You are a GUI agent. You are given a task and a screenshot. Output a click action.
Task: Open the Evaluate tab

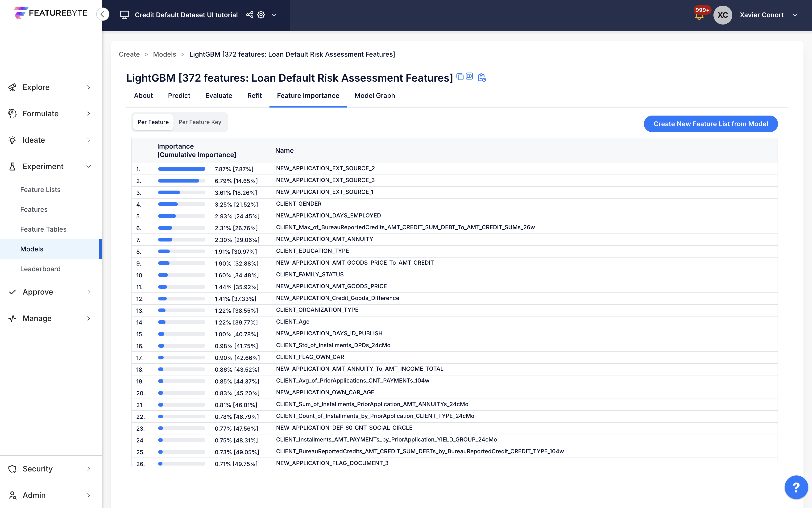[218, 96]
